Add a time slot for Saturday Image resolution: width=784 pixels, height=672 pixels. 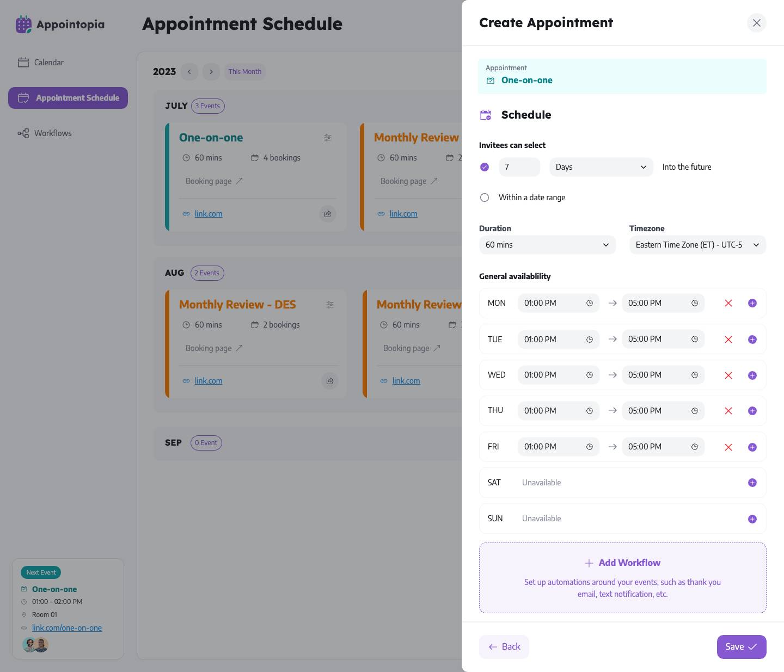[x=752, y=483]
